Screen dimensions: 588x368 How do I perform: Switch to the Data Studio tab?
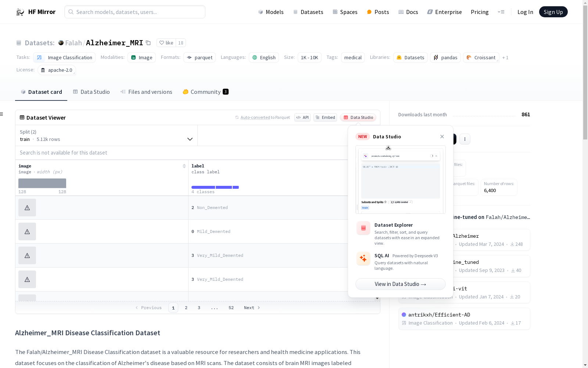pos(91,92)
